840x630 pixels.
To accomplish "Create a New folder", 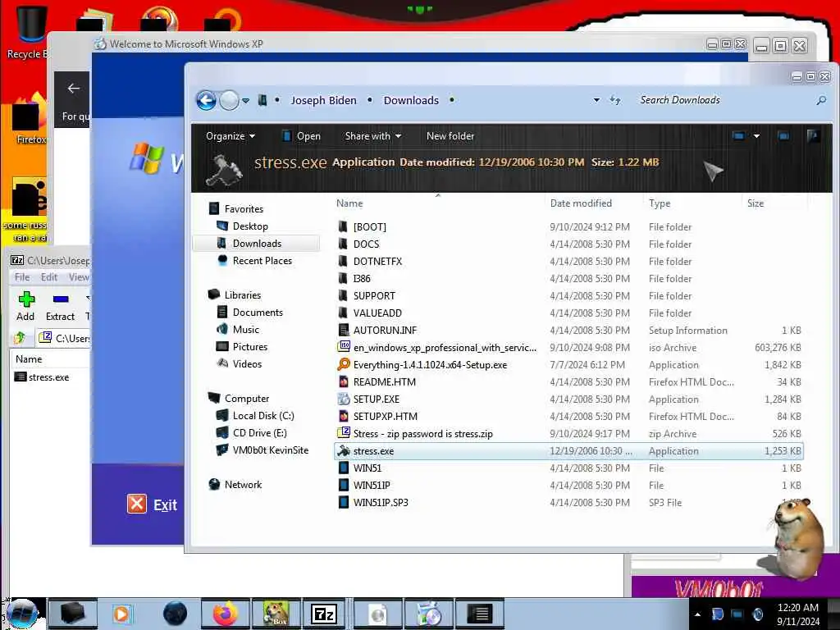I will [450, 136].
